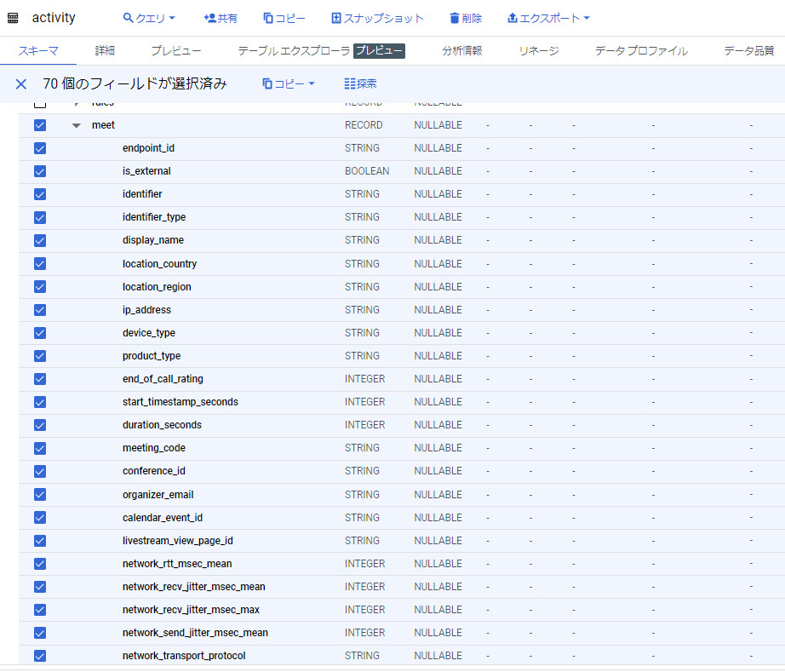Uncheck the endpoint_id field checkbox

point(40,148)
